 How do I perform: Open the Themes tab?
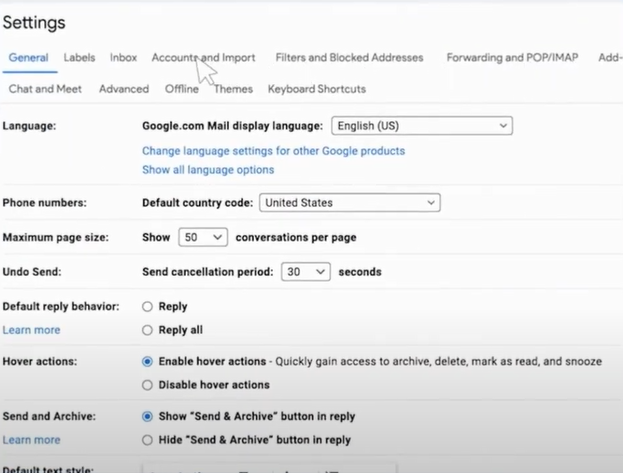pyautogui.click(x=233, y=89)
